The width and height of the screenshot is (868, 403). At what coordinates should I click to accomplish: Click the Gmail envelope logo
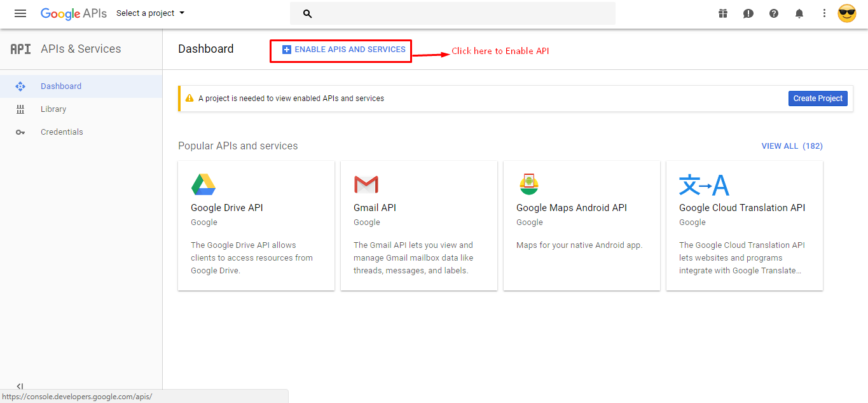pos(366,184)
